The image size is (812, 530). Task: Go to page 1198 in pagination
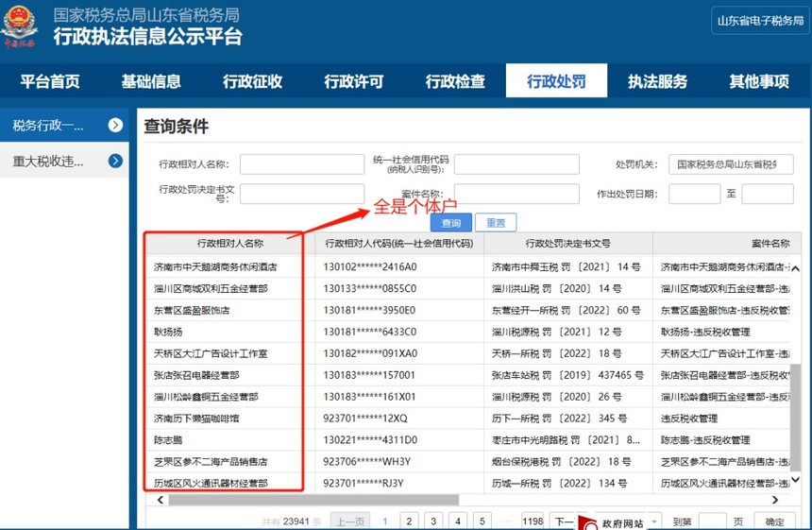coord(533,521)
